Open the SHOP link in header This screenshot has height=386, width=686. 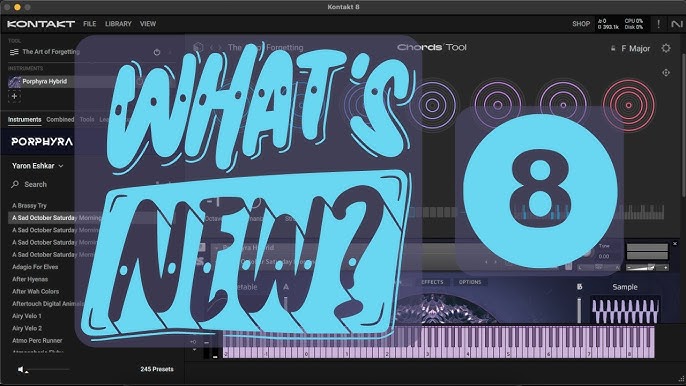click(x=581, y=24)
